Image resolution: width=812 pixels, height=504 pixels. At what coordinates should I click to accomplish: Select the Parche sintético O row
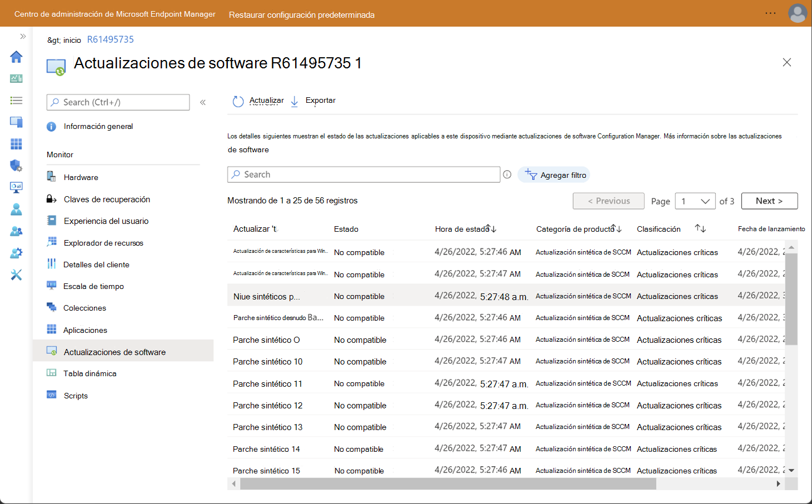507,340
